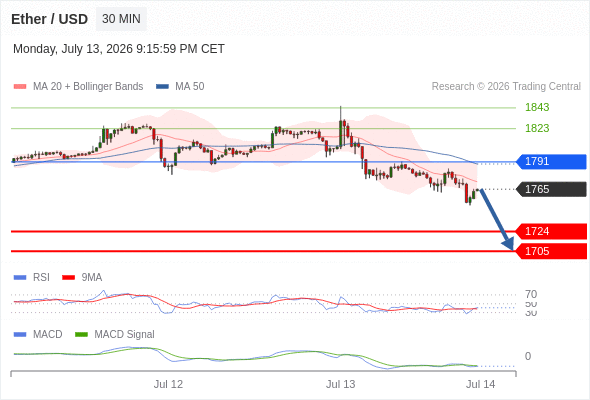Screen dimensions: 590x400
Task: Click the pink MA 20 + Bollinger Bands legend swatch
Action: [x=20, y=87]
